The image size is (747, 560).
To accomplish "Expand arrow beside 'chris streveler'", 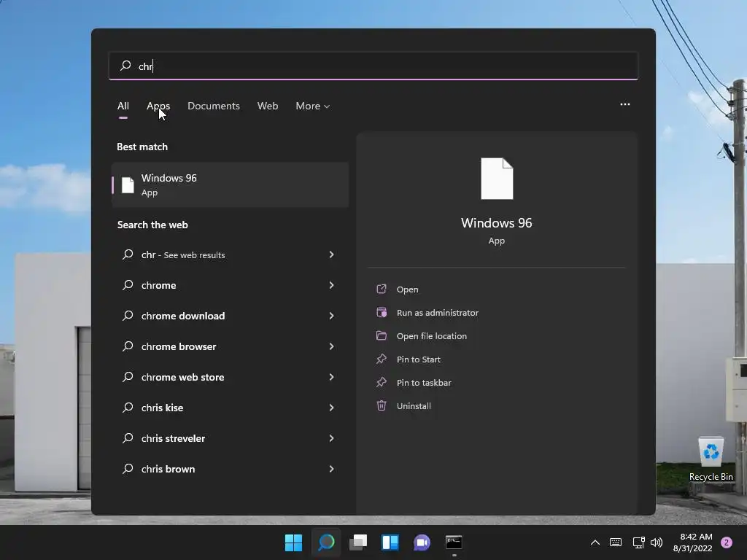I will 332,438.
